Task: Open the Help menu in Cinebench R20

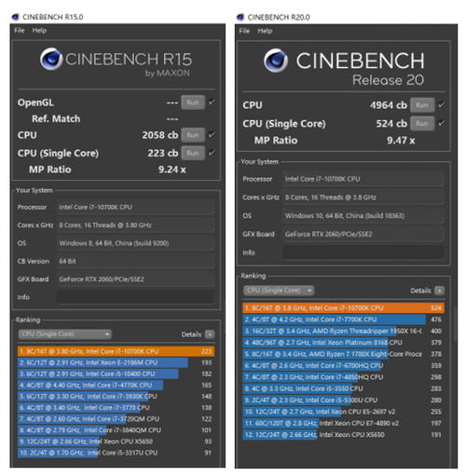Action: coord(265,31)
